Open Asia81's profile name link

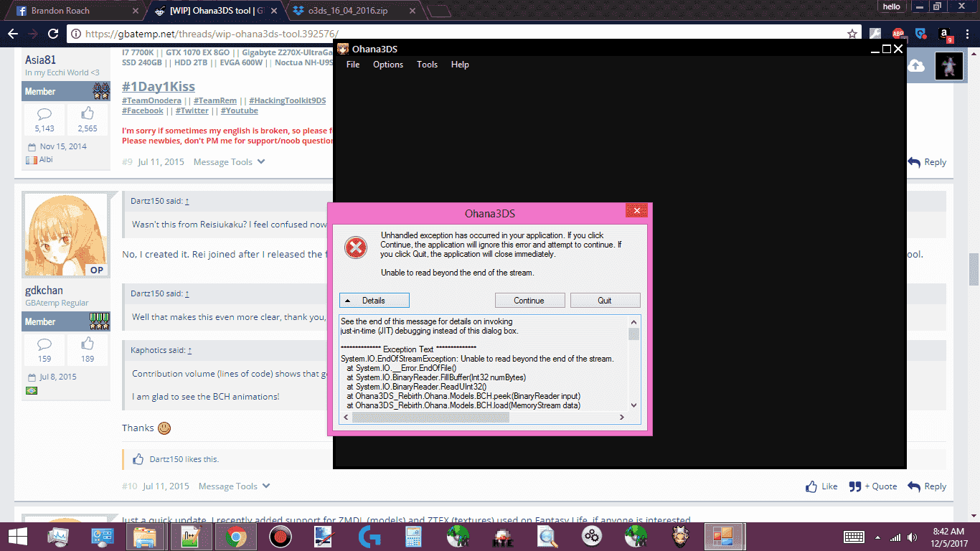[x=40, y=60]
